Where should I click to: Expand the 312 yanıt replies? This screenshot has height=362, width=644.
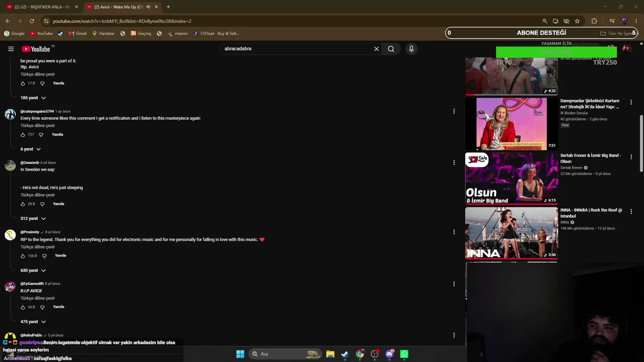[33, 218]
